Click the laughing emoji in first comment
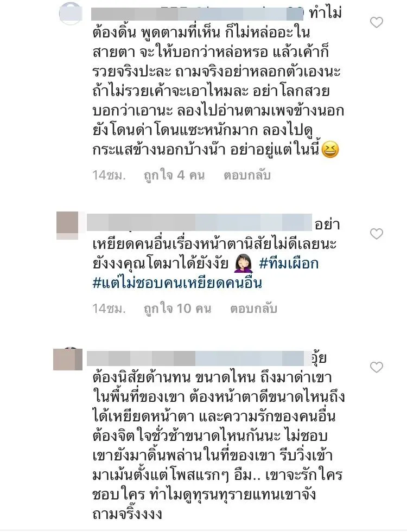 (330, 150)
